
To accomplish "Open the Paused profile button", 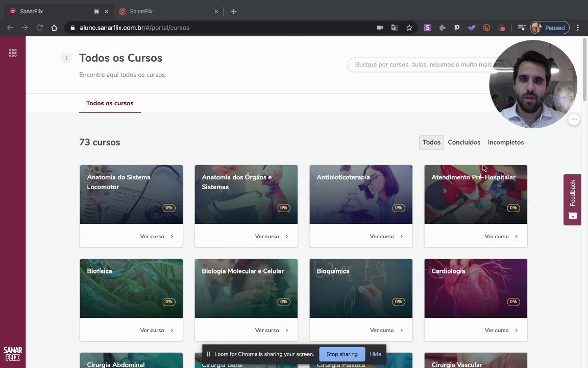I will point(550,28).
